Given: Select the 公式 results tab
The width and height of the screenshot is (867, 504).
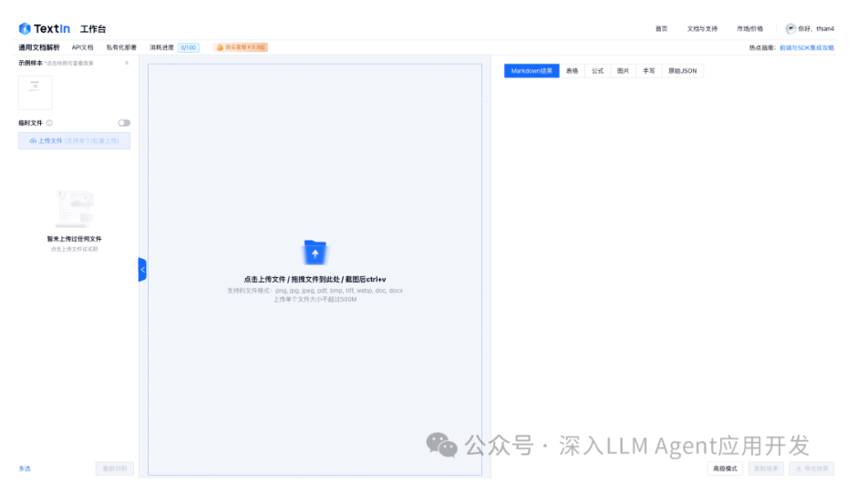Looking at the screenshot, I should [x=597, y=71].
